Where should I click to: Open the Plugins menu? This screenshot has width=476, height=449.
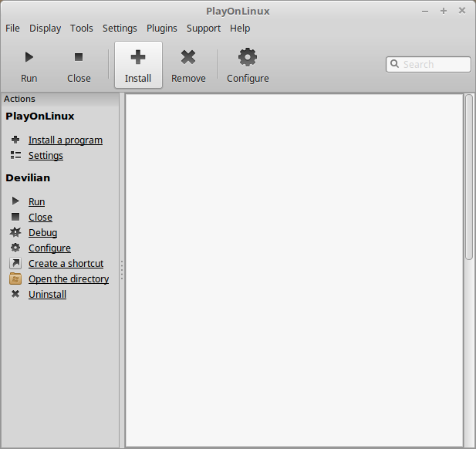tap(162, 29)
